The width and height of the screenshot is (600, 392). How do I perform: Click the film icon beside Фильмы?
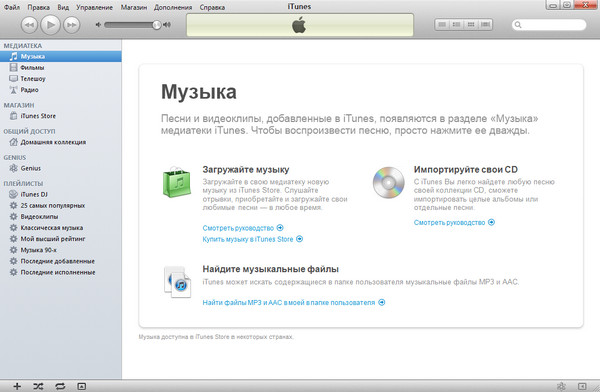(13, 67)
